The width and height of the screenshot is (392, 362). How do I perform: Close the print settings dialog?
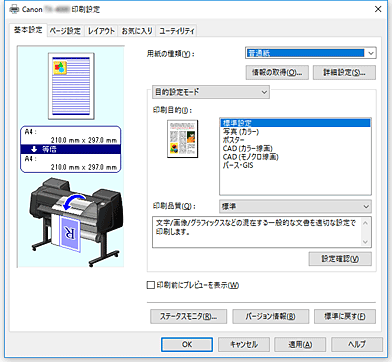point(378,9)
